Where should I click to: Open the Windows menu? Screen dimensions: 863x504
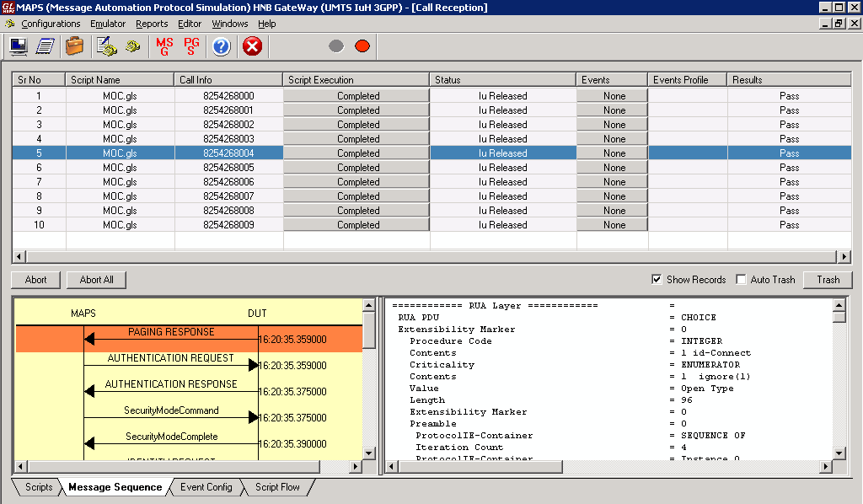(230, 24)
